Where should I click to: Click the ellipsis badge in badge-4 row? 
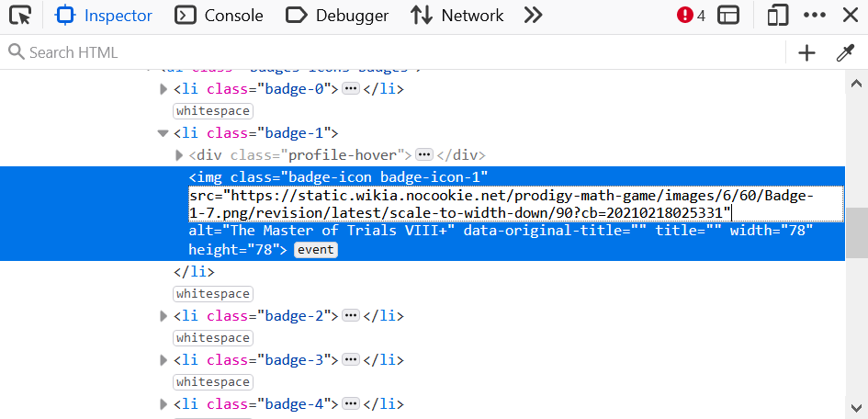click(x=351, y=403)
